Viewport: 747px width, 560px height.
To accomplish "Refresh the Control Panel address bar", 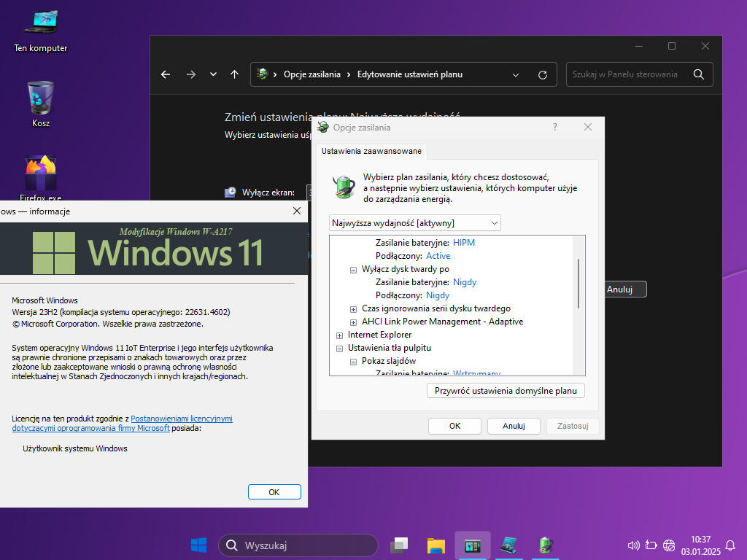I will [542, 74].
